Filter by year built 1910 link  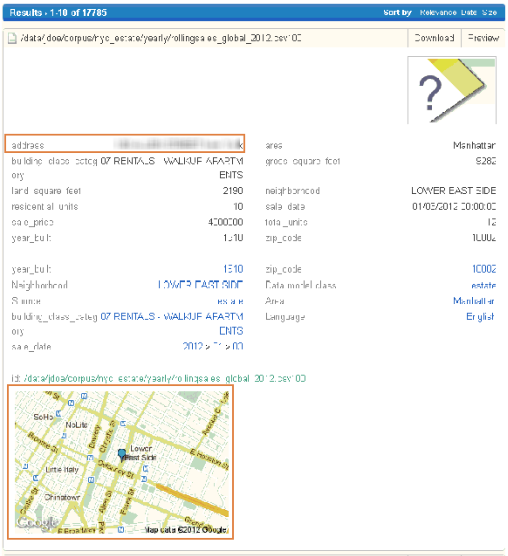coord(233,269)
